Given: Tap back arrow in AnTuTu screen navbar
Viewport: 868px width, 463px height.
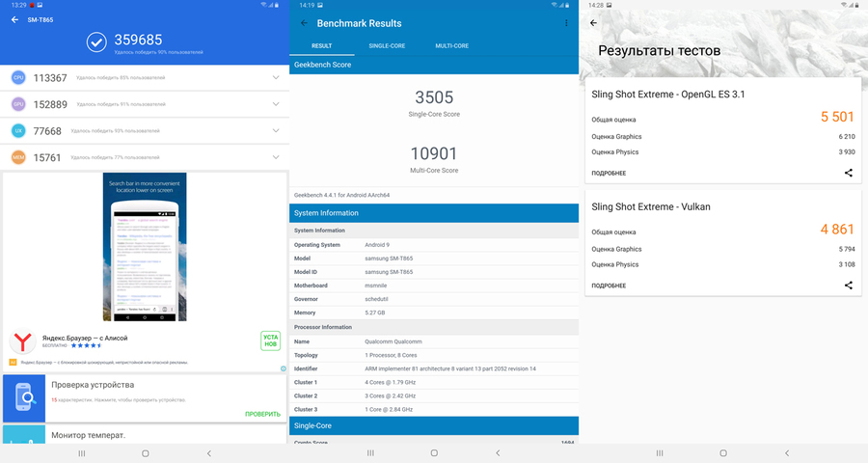Looking at the screenshot, I should (208, 453).
